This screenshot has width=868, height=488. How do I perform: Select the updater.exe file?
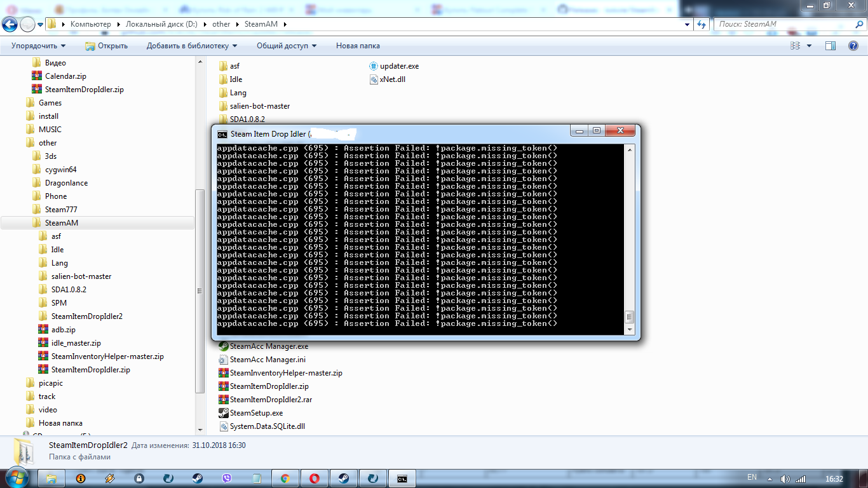click(x=393, y=66)
